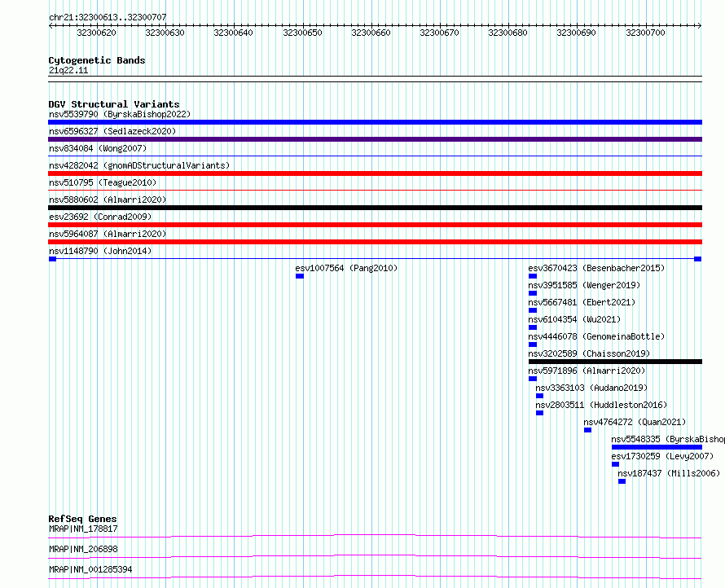Click MRAP|NM_206898 gene label
Image resolution: width=725 pixels, height=588 pixels.
[83, 549]
